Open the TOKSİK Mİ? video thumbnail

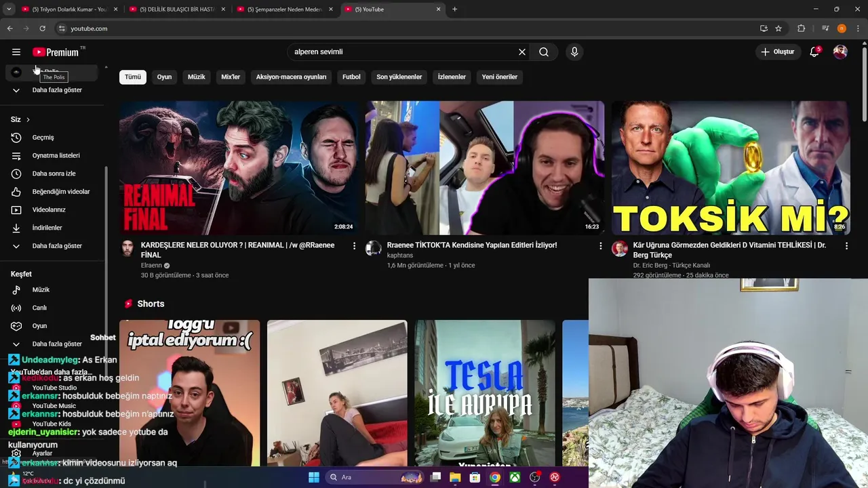tap(731, 167)
